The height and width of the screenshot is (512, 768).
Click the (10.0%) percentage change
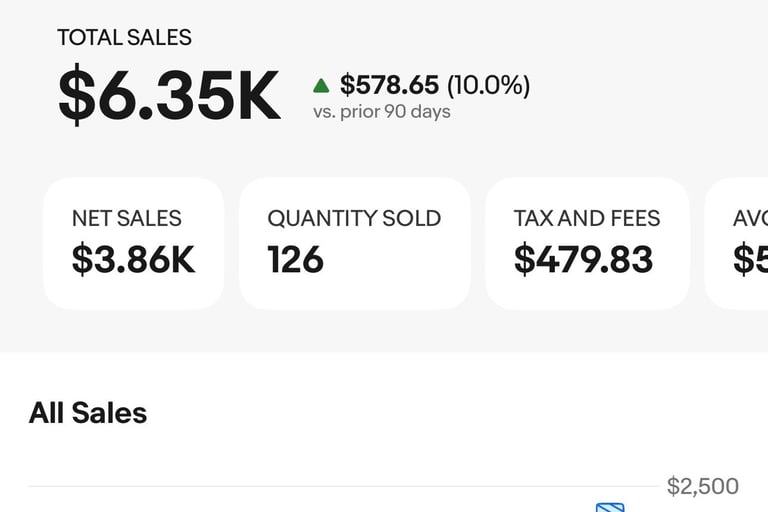[x=488, y=85]
